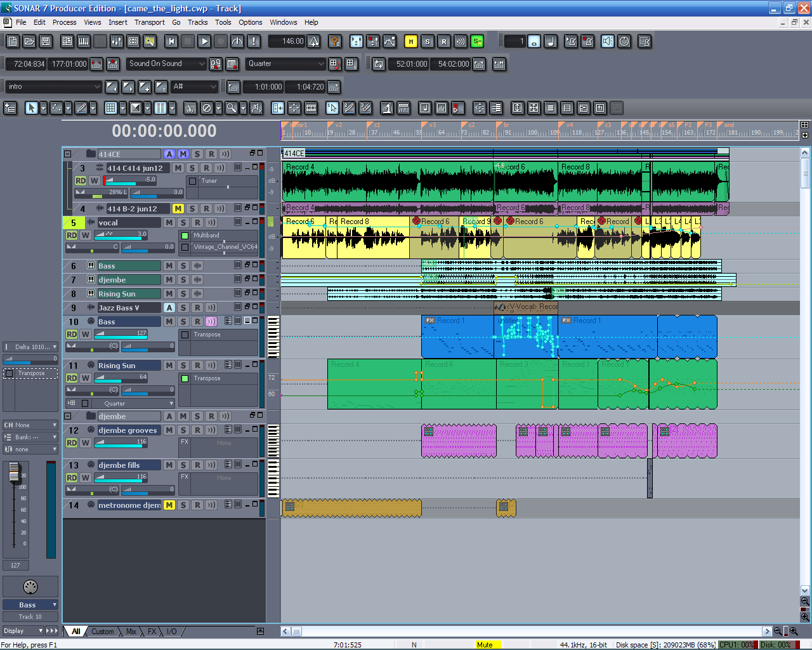
Task: Open the Delta 1010 output dropdown
Action: click(30, 347)
